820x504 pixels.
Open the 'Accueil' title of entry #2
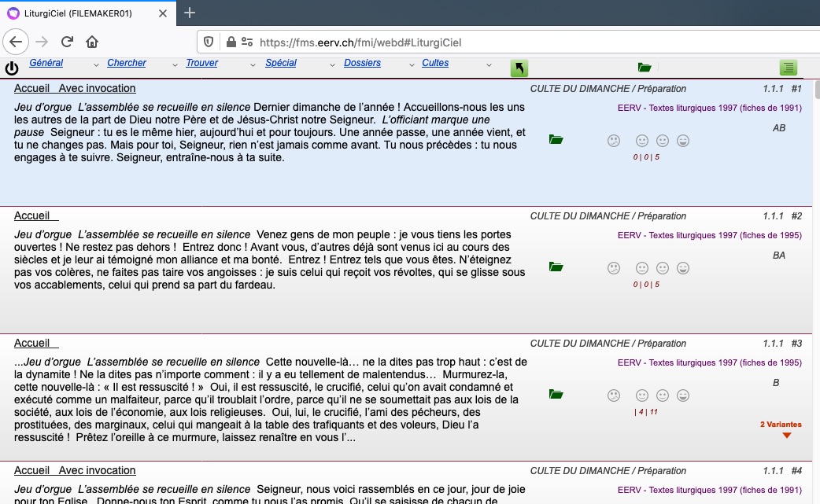point(36,215)
